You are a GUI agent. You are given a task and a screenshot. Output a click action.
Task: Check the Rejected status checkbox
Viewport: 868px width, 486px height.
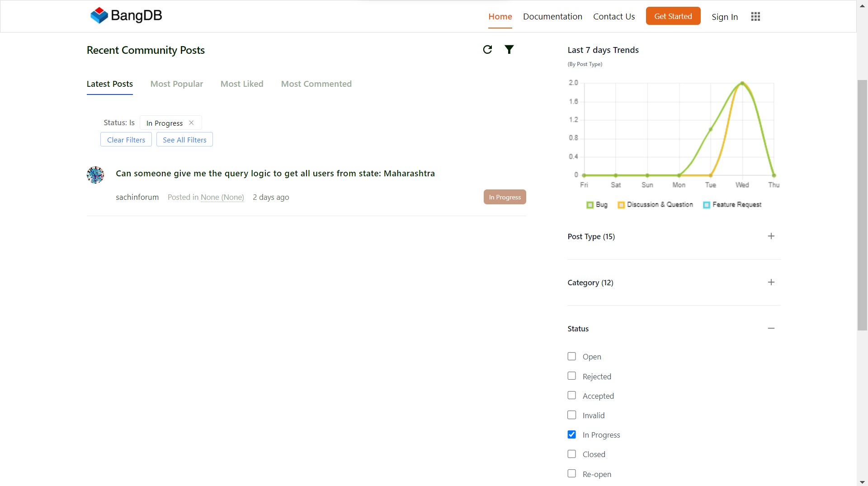(x=572, y=376)
